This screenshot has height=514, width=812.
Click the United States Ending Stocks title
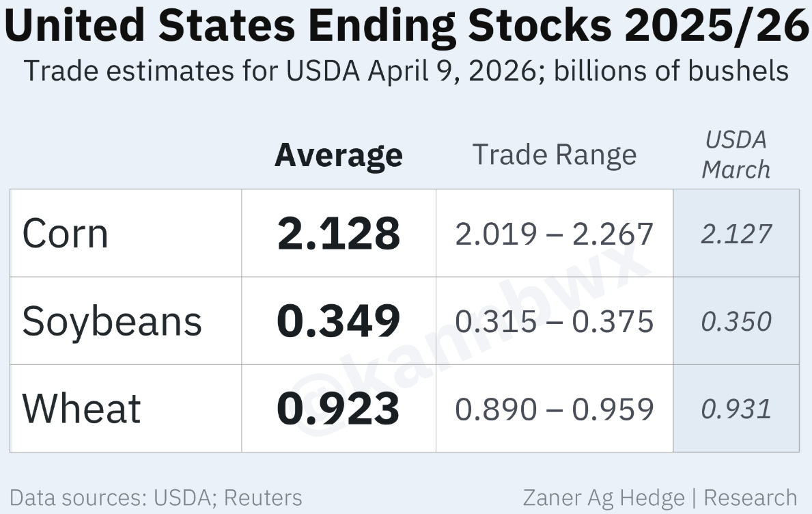[x=406, y=26]
